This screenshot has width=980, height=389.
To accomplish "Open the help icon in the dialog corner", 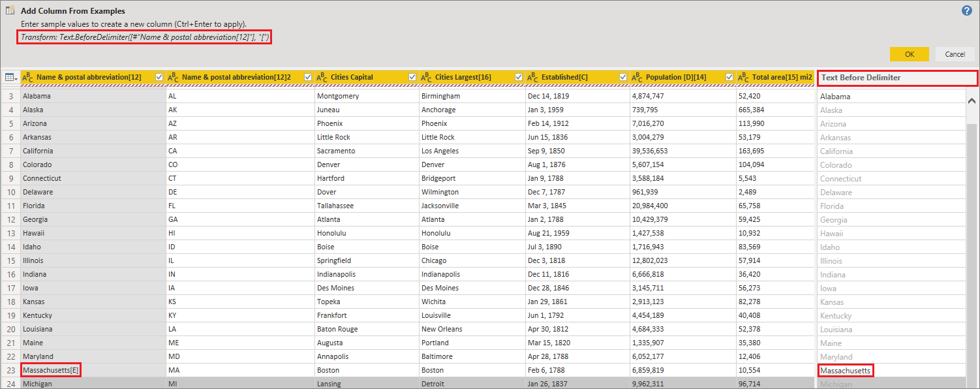I will coord(967,10).
